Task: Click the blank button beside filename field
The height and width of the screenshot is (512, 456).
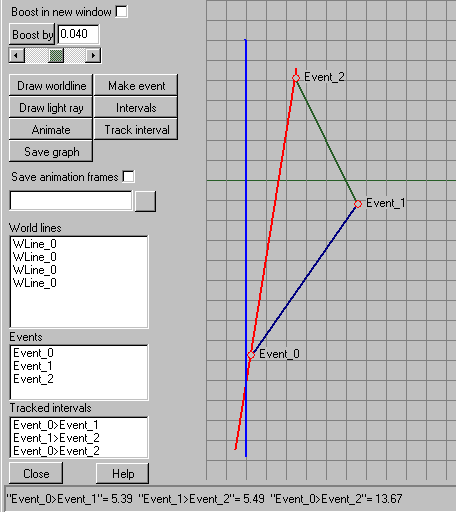Action: click(x=145, y=201)
